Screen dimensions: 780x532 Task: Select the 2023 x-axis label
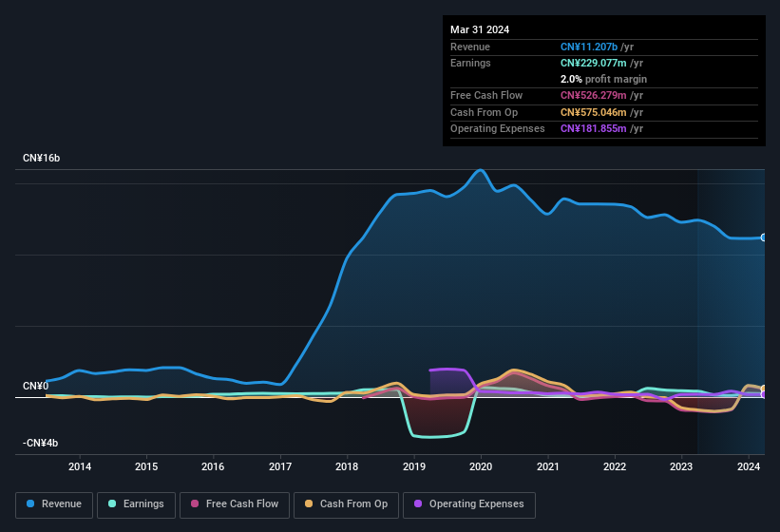tap(681, 466)
